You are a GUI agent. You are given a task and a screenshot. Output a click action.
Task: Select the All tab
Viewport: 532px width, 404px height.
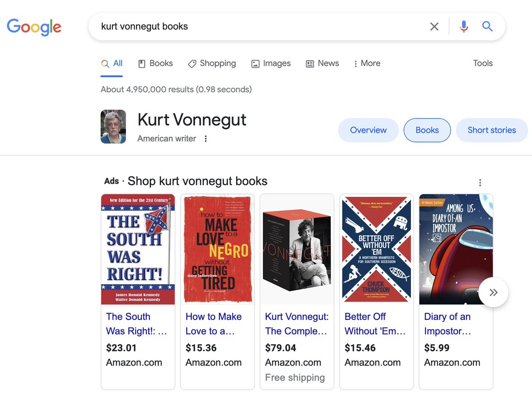point(112,63)
